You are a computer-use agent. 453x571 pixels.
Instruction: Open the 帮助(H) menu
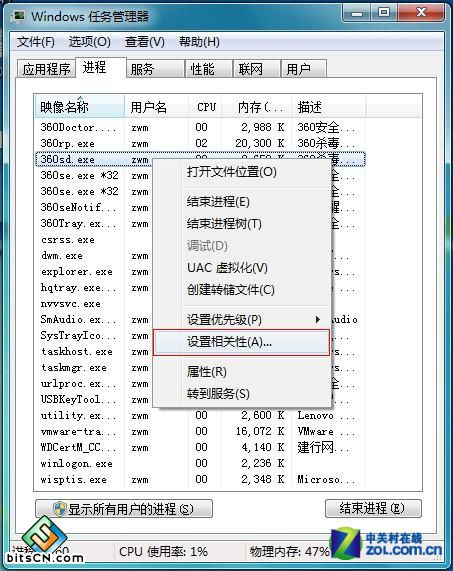pos(199,42)
